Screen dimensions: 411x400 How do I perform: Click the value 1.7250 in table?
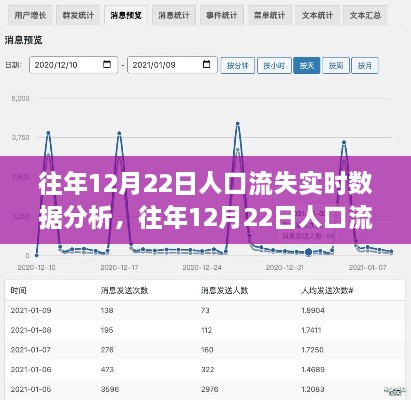[313, 350]
